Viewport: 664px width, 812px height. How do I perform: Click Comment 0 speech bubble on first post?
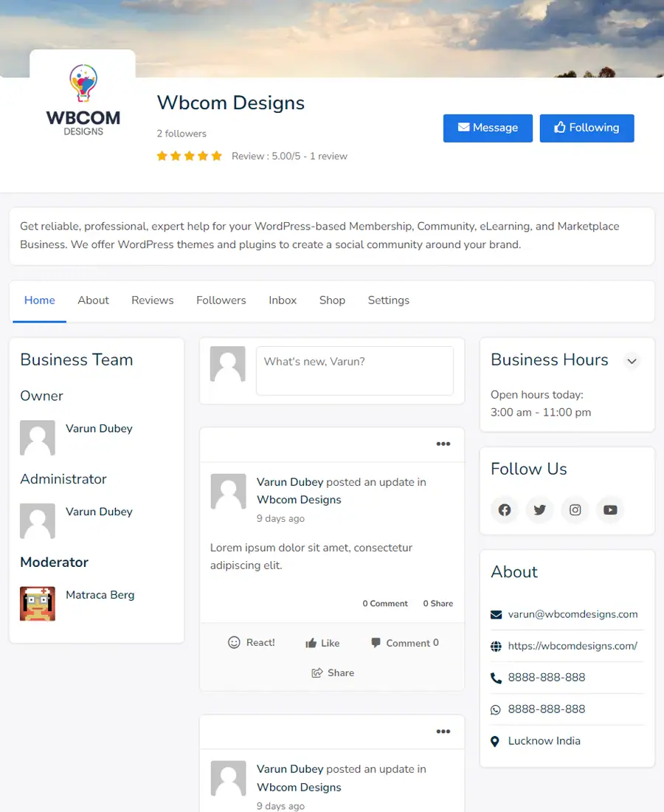pos(376,643)
